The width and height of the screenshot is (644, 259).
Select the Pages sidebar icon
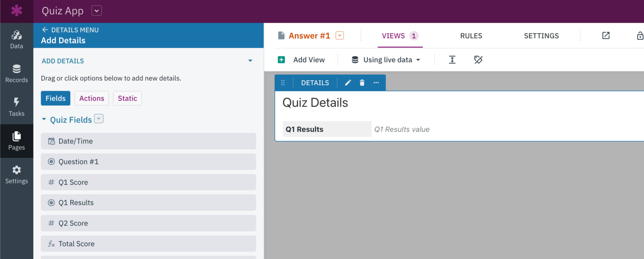[x=16, y=140]
